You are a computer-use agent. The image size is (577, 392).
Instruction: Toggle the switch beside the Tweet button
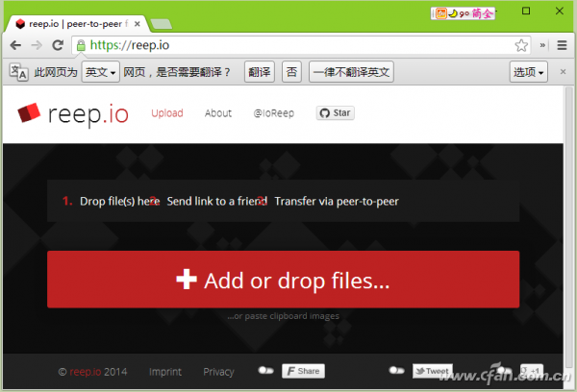pos(396,370)
